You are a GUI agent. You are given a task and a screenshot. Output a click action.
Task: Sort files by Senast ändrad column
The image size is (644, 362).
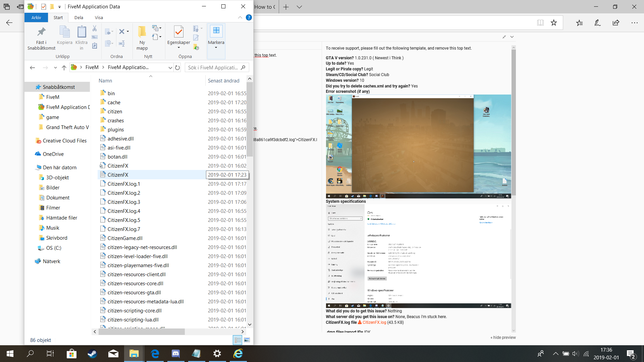(223, 81)
